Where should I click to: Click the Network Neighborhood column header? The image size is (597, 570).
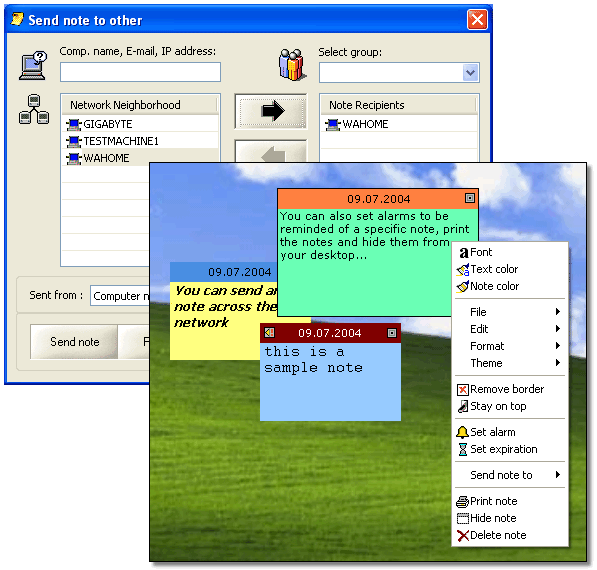click(x=140, y=105)
